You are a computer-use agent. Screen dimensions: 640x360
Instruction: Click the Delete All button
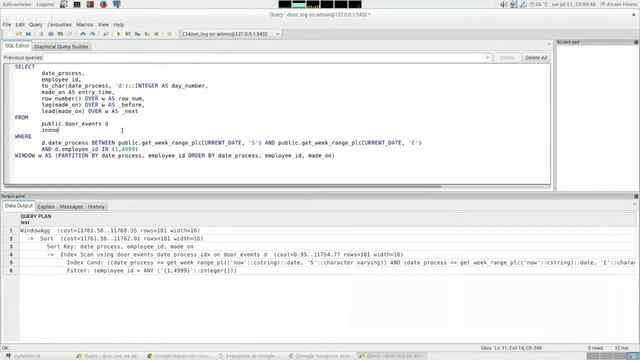[536, 58]
